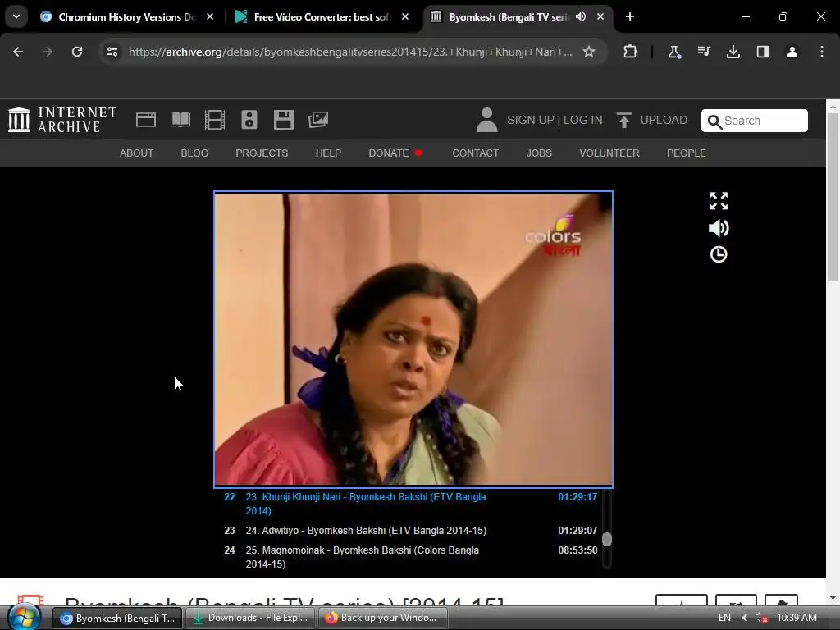Open the ABOUT menu item
The width and height of the screenshot is (840, 630).
137,153
